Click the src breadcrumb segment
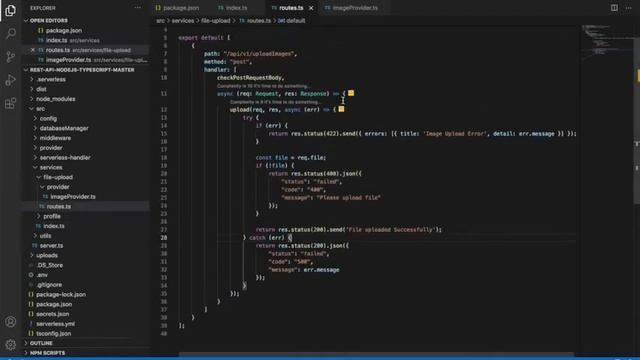Image resolution: width=640 pixels, height=360 pixels. click(x=160, y=20)
